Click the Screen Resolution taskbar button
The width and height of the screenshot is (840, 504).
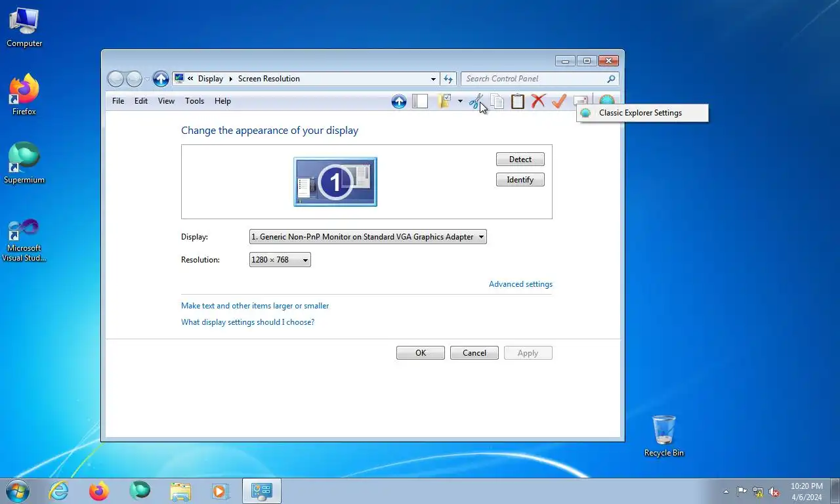point(262,491)
